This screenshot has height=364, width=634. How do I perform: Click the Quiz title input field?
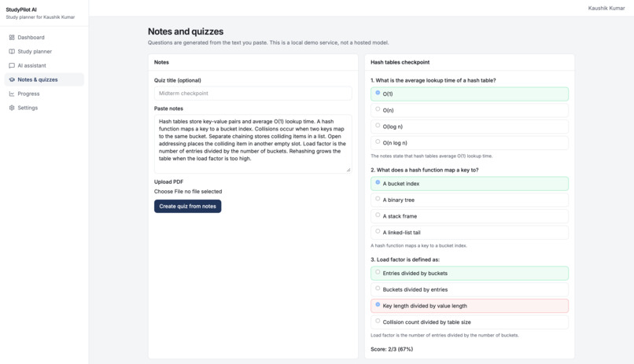252,94
